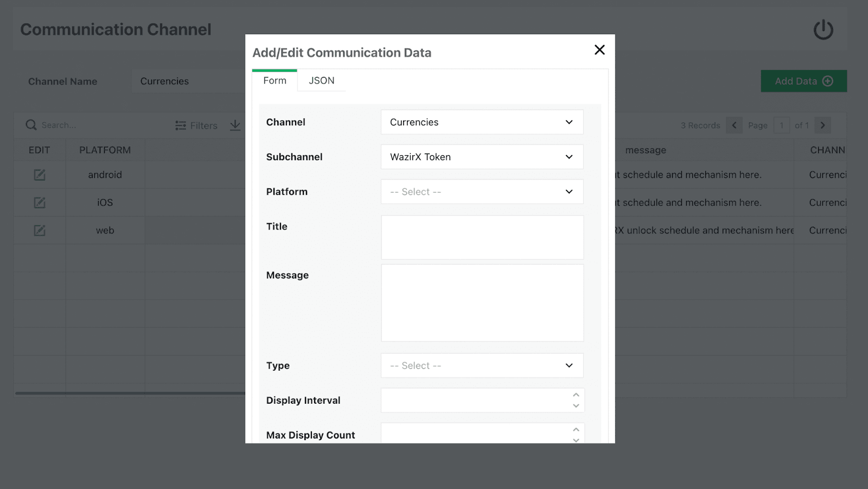Click the edit icon for android row

tap(40, 175)
